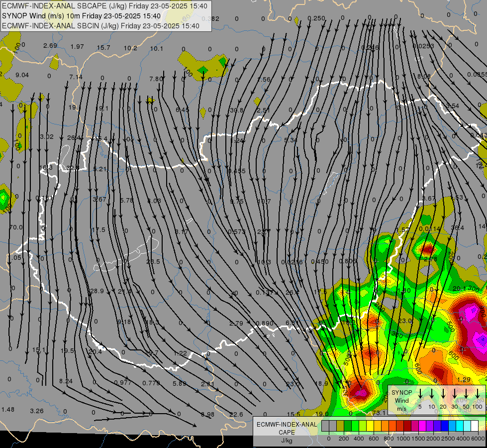Click the 73.1 value on the map
This screenshot has height=448, width=487.
point(379,413)
